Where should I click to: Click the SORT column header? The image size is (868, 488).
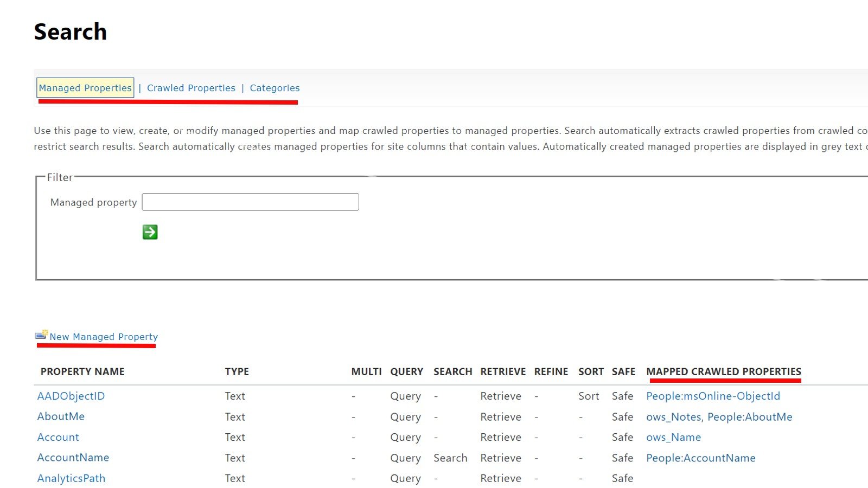click(591, 371)
